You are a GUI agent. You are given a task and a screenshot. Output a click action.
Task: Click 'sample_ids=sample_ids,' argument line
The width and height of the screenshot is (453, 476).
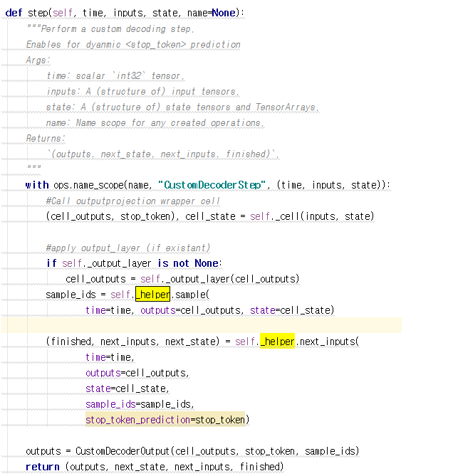[140, 405]
